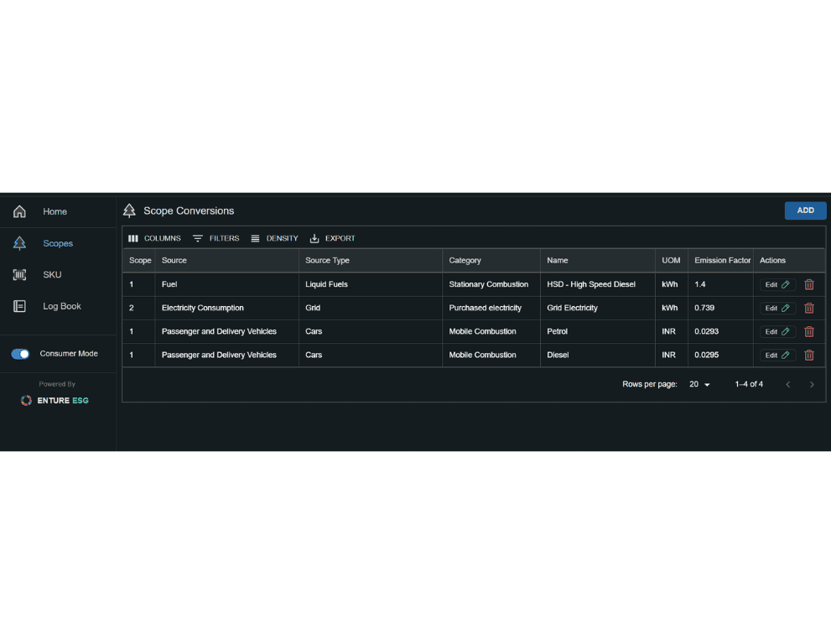Navigate to Log Book menu item
The image size is (831, 644).
tap(62, 307)
